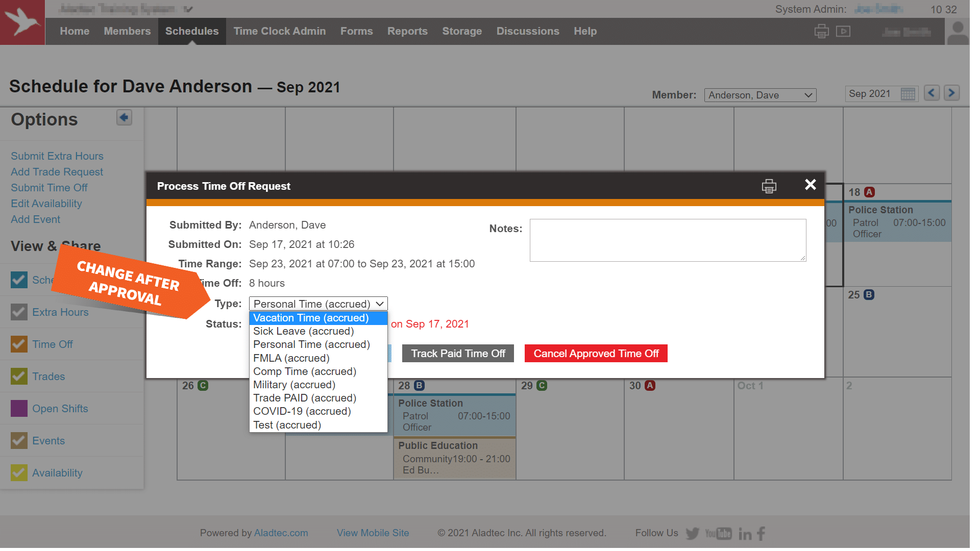Select Sick Leave (accrued) option
This screenshot has width=980, height=551.
(x=318, y=331)
